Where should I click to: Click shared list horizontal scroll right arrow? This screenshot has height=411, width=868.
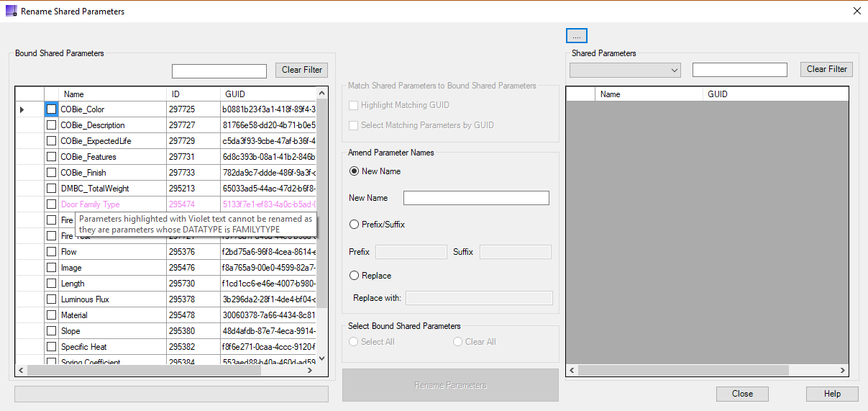(843, 370)
